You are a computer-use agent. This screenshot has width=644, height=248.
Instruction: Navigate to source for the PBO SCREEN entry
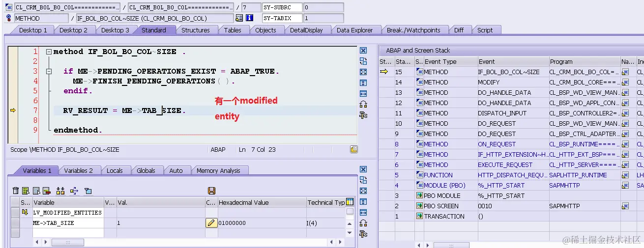point(625,206)
